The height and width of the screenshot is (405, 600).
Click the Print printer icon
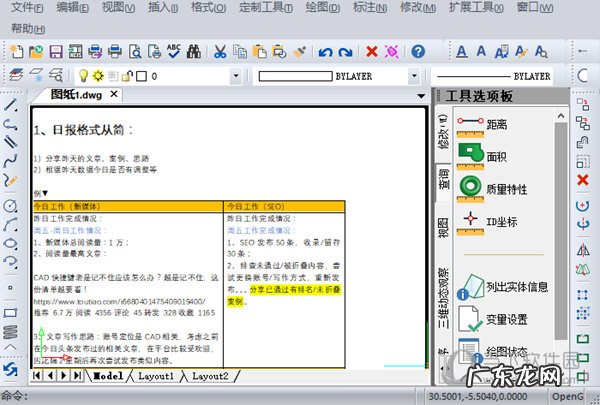115,51
